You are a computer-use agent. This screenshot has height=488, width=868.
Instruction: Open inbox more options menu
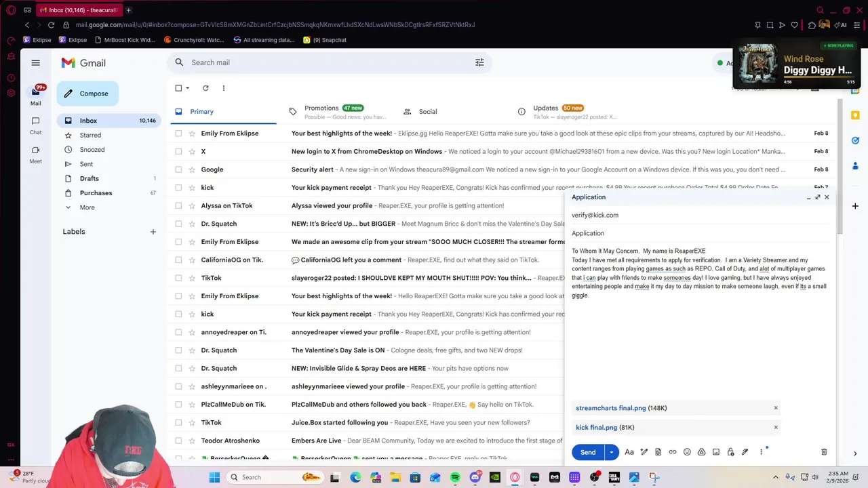click(223, 88)
